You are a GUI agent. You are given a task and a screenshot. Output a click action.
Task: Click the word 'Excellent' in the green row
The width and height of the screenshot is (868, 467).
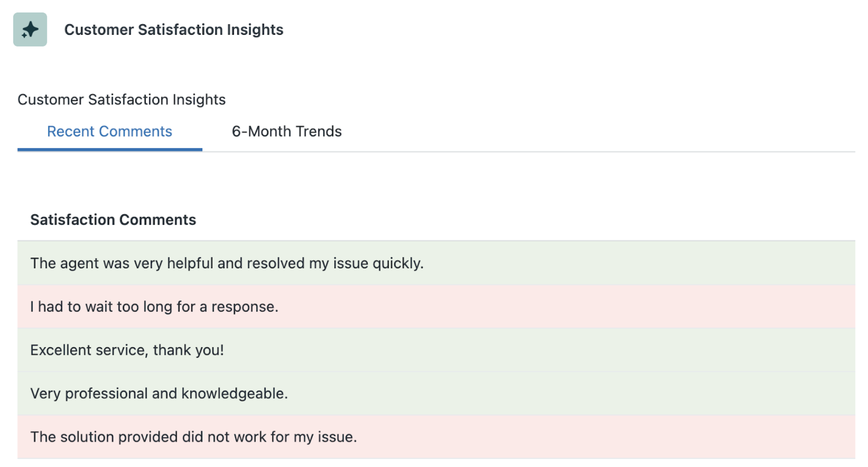(x=61, y=350)
